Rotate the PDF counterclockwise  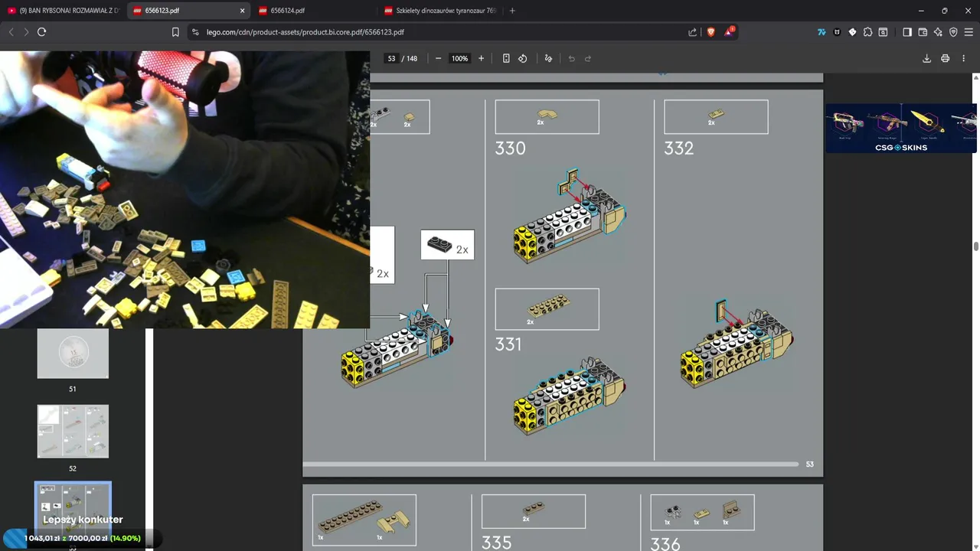click(522, 58)
